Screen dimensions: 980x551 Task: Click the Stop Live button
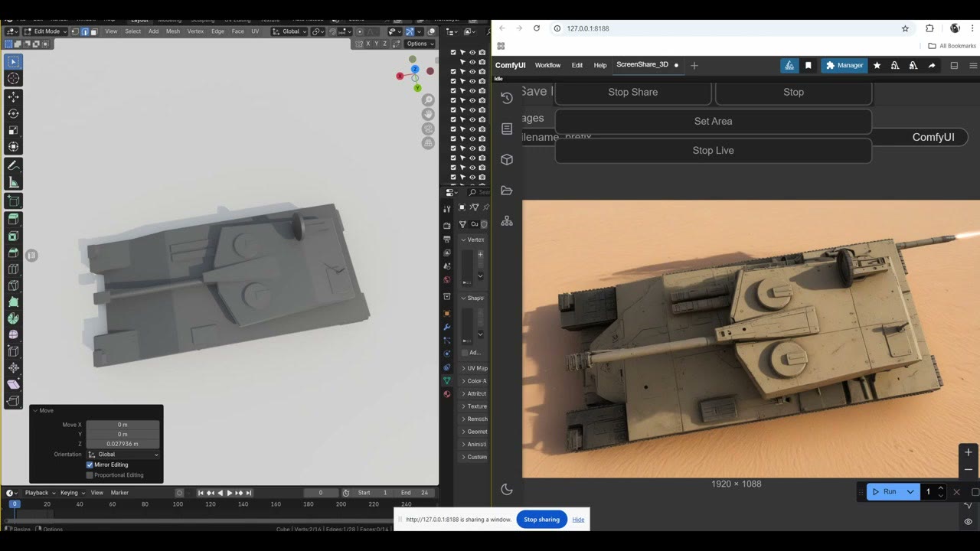[x=713, y=150]
